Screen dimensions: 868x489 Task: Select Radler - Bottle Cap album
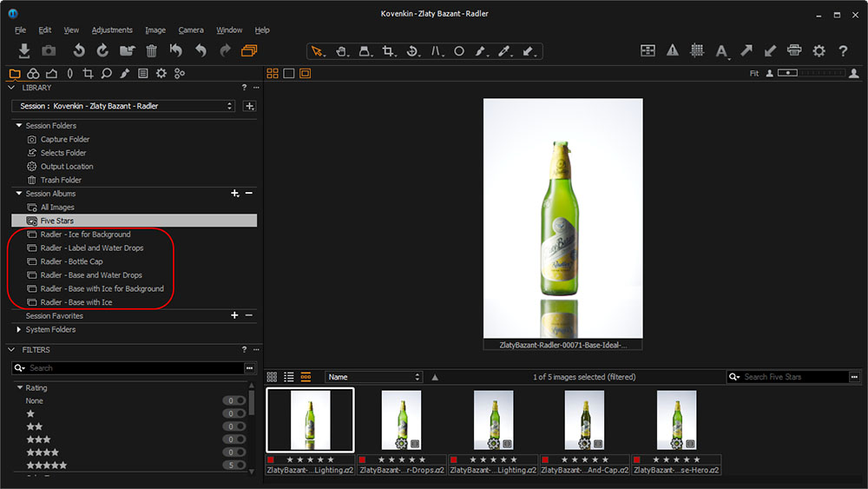coord(71,261)
